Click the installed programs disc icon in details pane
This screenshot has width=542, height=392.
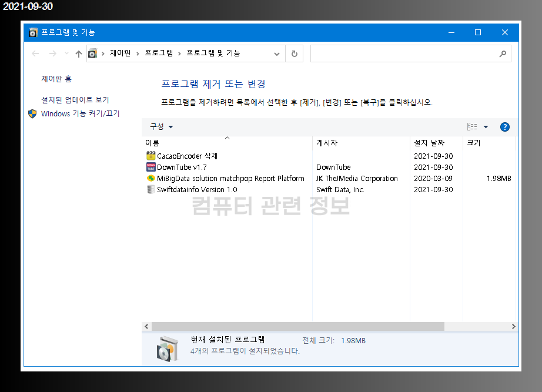pos(168,349)
